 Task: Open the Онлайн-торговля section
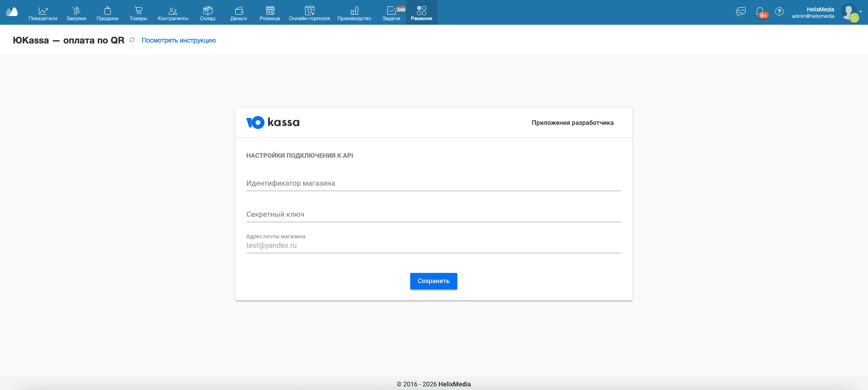(x=309, y=13)
